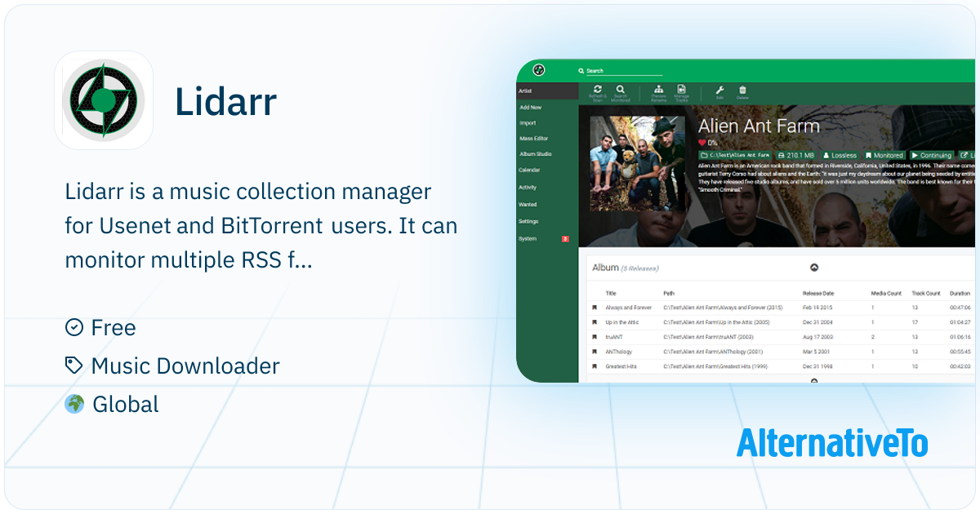980x514 pixels.
Task: Toggle Monitored badge for artist
Action: pos(884,155)
